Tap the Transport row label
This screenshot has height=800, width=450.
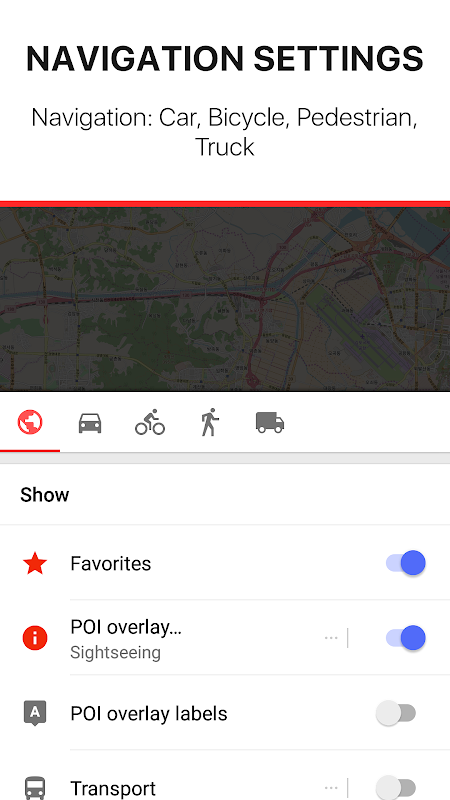(113, 788)
